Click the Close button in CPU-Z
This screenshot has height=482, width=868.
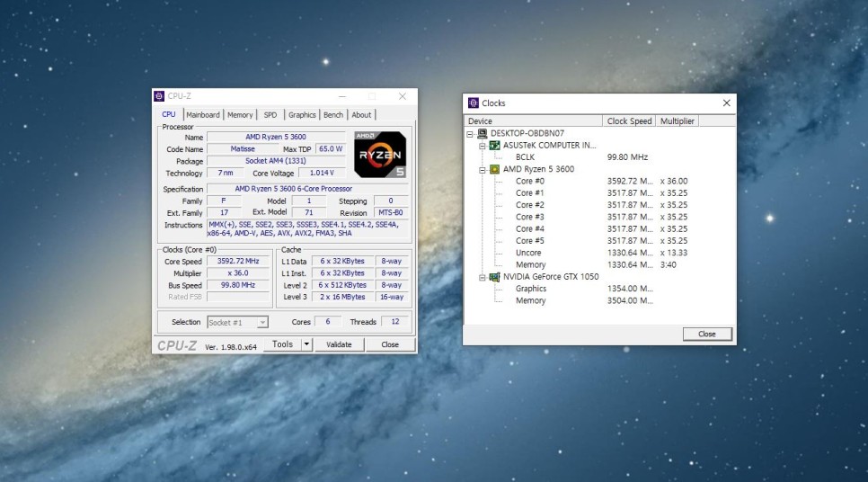[390, 344]
